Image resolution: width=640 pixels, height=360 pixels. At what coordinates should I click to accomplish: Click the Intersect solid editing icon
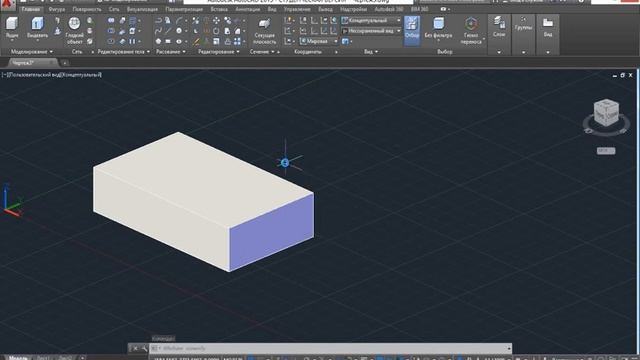111,41
